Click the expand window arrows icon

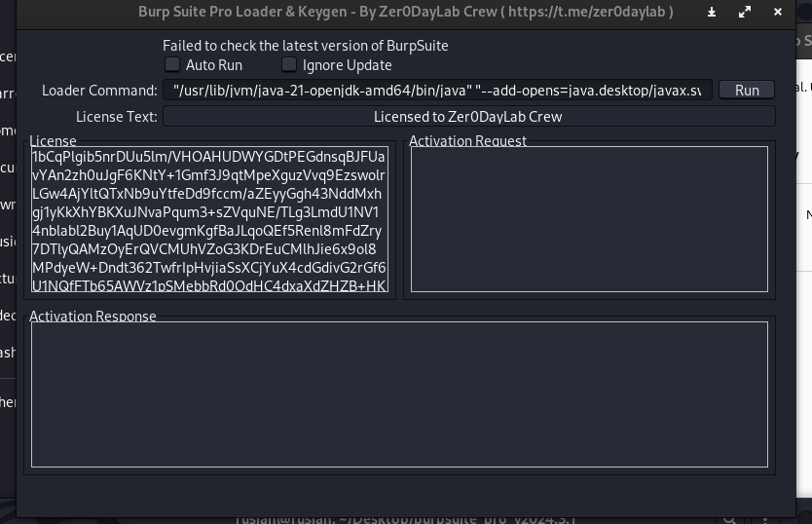click(x=745, y=12)
